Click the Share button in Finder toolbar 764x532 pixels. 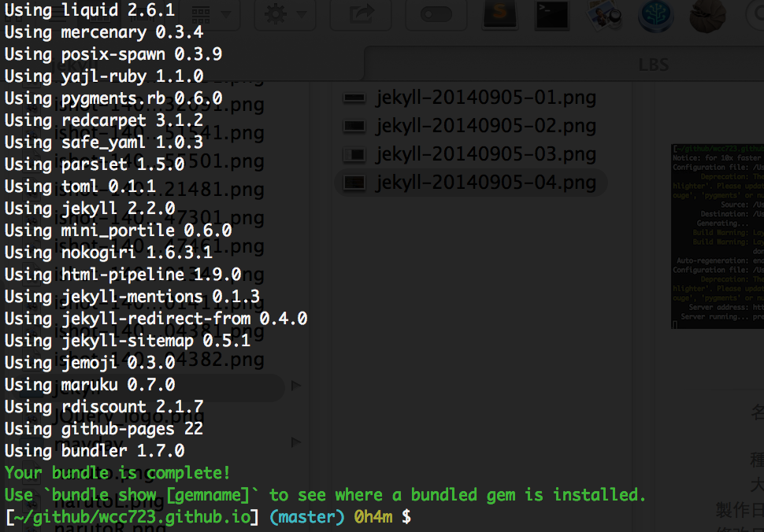point(361,13)
